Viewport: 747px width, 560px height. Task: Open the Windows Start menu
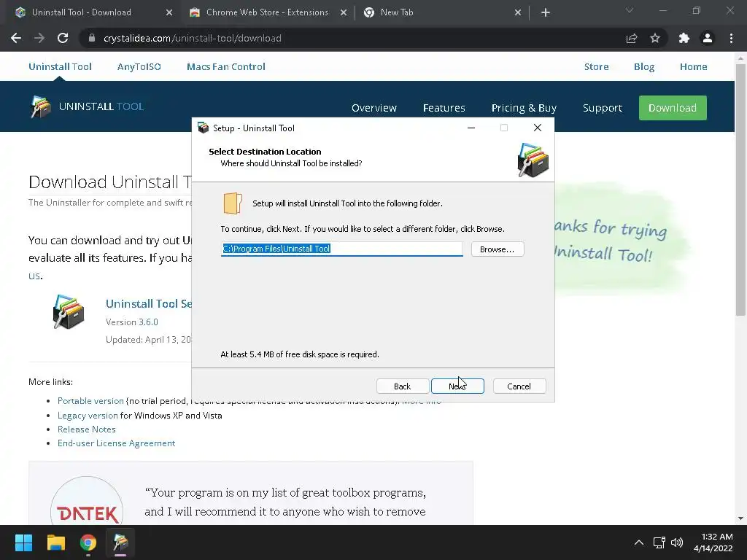[x=23, y=542]
